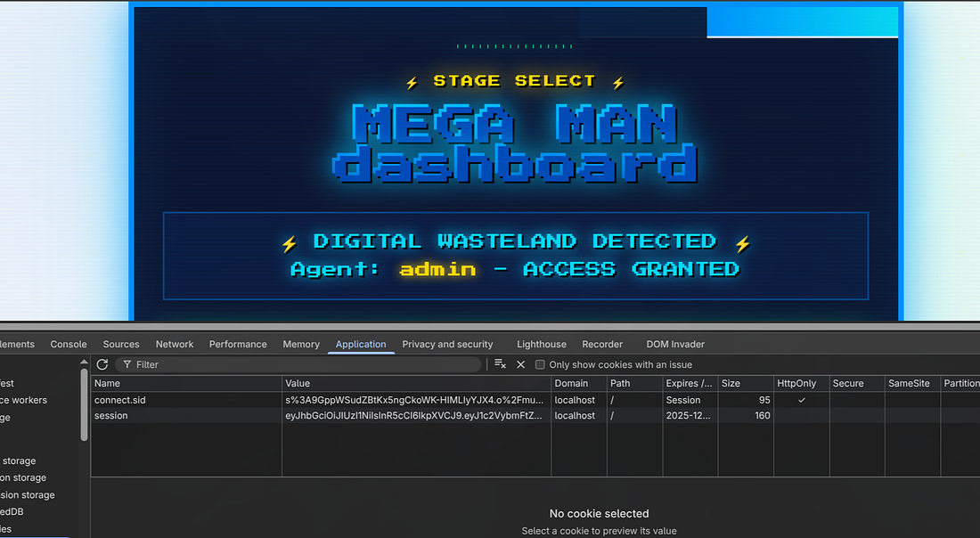Click the filter funnel icon
Screen dimensions: 980x538
[x=127, y=364]
